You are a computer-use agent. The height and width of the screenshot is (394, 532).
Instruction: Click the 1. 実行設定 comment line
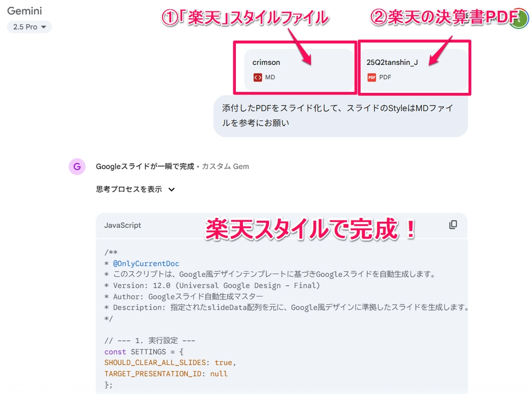[150, 341]
